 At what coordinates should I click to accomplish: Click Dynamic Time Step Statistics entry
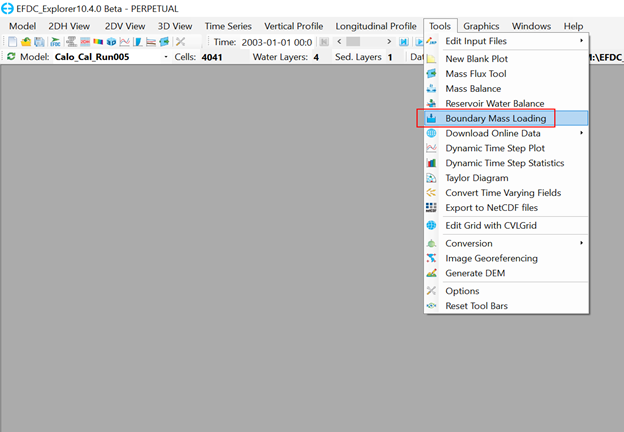[504, 163]
